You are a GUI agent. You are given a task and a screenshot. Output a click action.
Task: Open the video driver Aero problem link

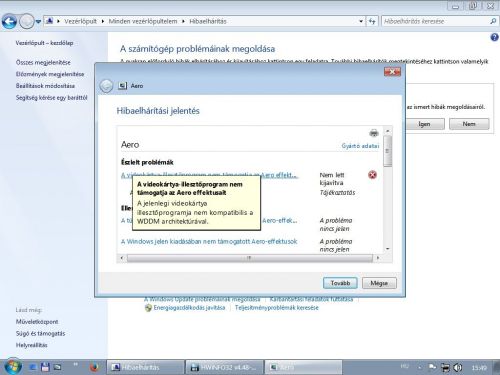(209, 175)
